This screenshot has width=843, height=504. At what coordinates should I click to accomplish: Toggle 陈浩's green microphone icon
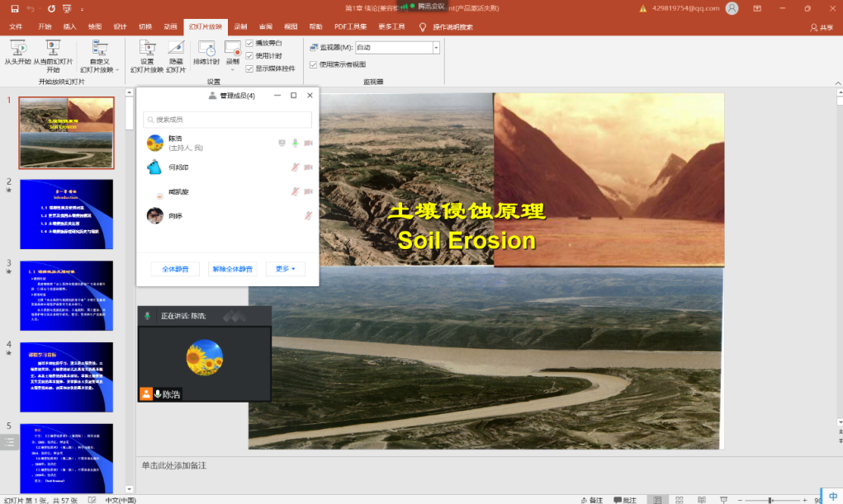pyautogui.click(x=295, y=144)
